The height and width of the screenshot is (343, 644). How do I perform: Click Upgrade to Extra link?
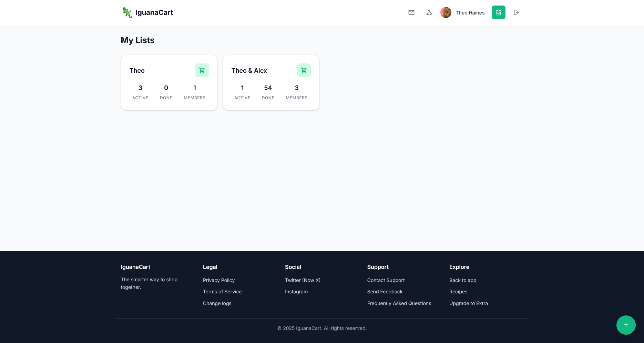tap(468, 303)
